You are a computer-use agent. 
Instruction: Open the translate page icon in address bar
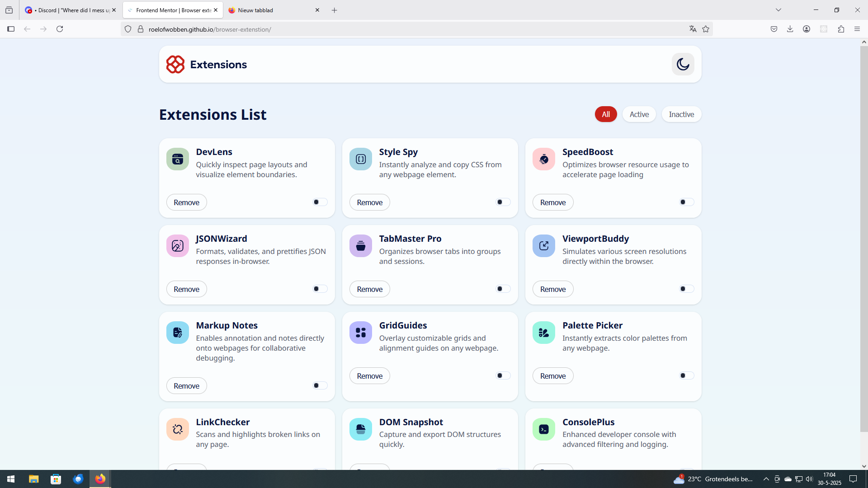pos(693,29)
